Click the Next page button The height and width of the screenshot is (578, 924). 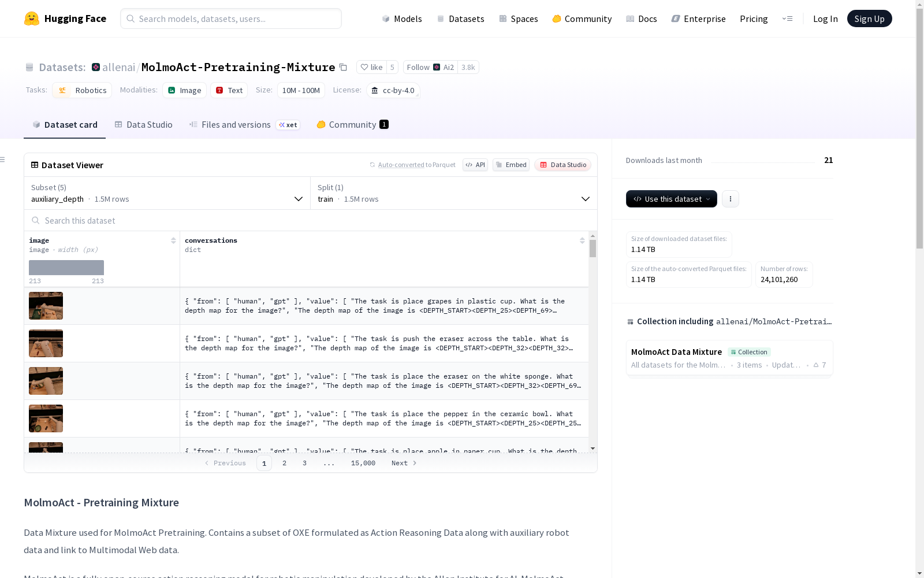pyautogui.click(x=404, y=463)
